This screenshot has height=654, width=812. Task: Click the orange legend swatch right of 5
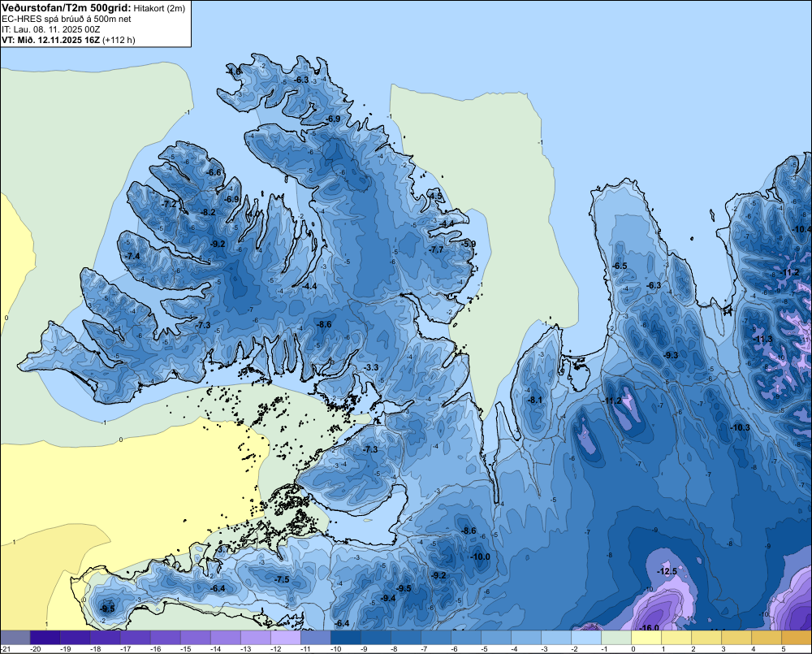797,638
